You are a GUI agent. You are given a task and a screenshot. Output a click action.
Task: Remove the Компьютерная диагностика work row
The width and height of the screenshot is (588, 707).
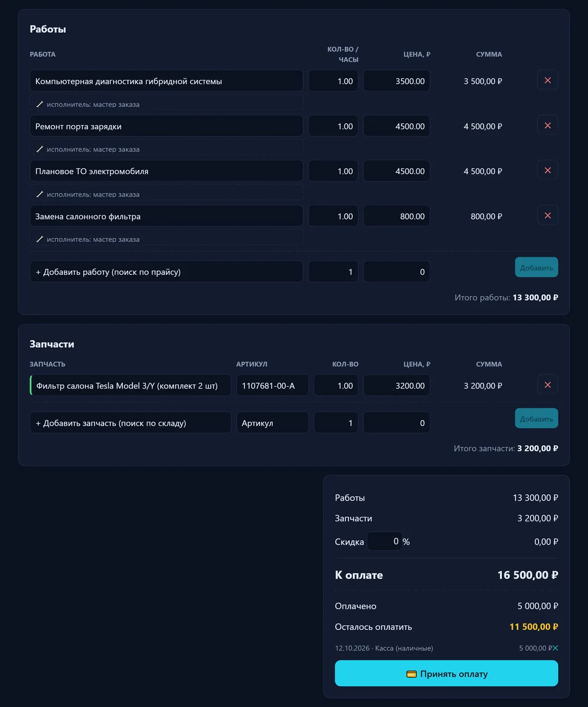[x=547, y=80]
